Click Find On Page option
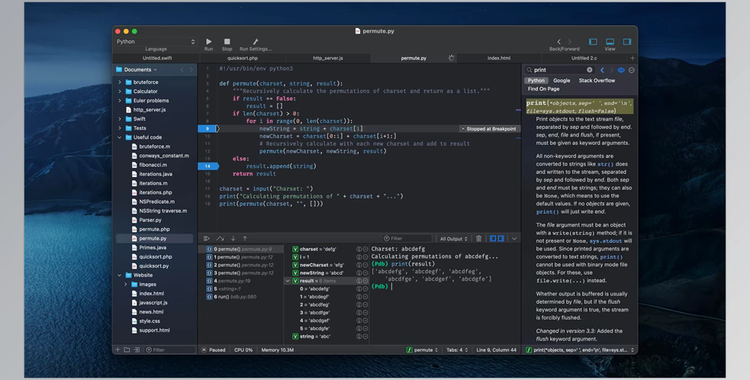The width and height of the screenshot is (750, 380). tap(543, 89)
